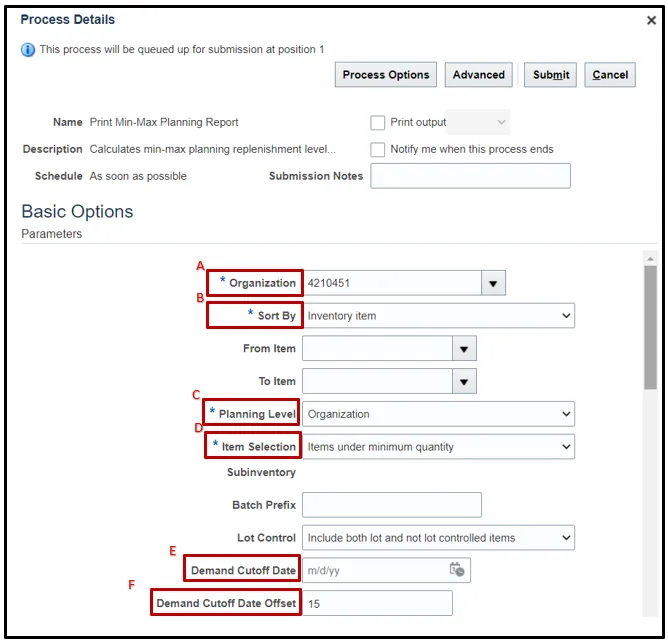Click the From Item input field

377,349
